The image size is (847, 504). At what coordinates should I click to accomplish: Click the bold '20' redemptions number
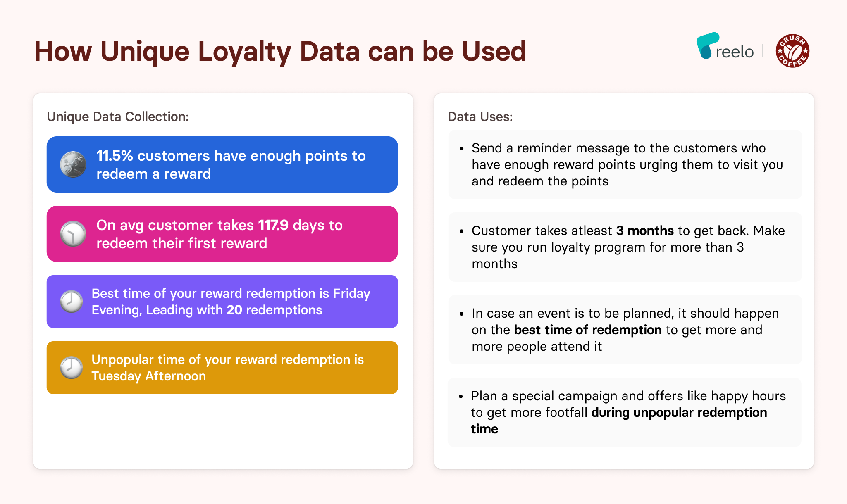coord(234,310)
